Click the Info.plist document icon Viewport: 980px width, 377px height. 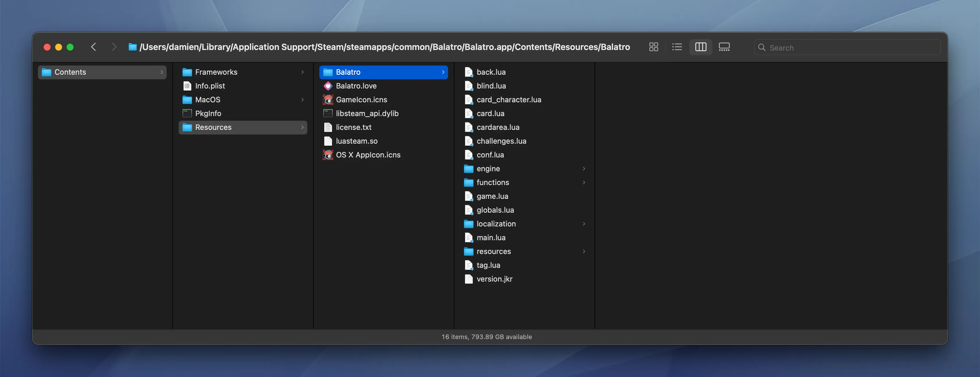(187, 86)
